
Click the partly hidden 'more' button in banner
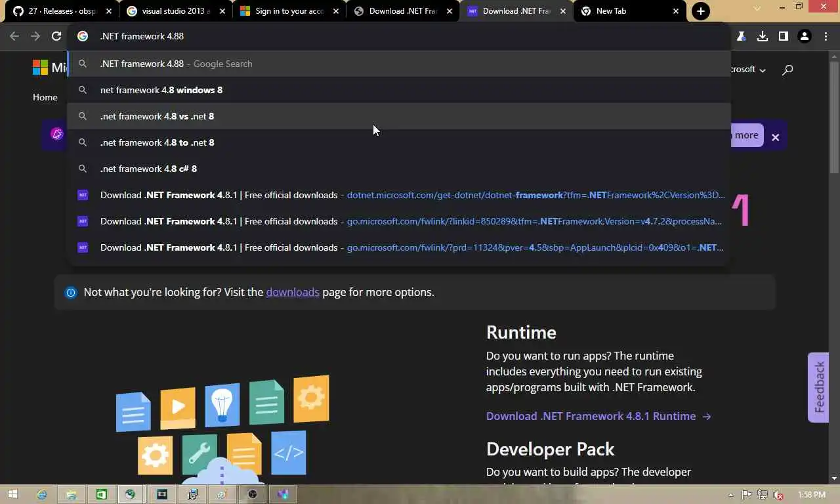746,135
